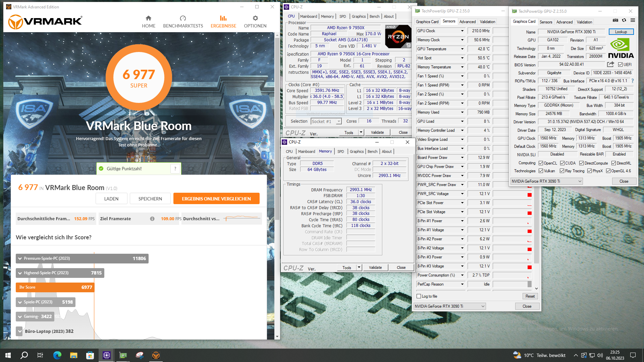Open the Windows Start menu
This screenshot has width=644, height=362.
point(8,355)
